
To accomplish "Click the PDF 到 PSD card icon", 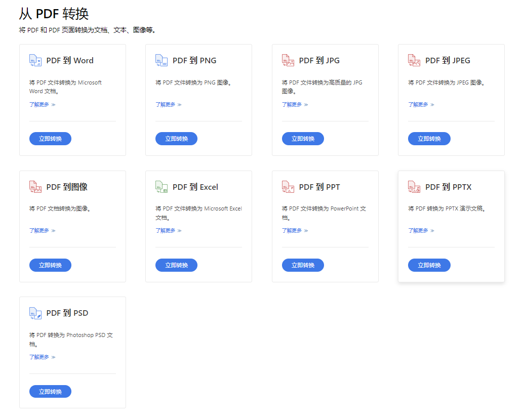I will (x=35, y=313).
